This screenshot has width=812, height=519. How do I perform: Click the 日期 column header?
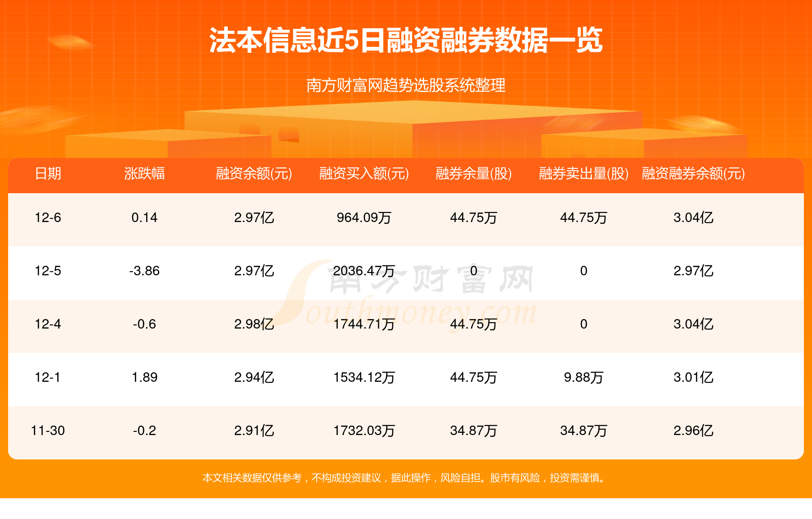point(48,173)
